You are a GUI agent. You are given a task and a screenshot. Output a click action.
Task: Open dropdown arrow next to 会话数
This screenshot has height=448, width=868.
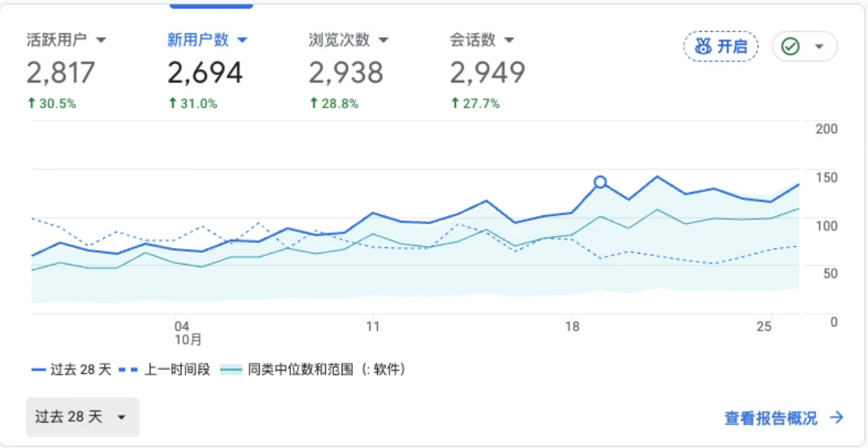509,40
